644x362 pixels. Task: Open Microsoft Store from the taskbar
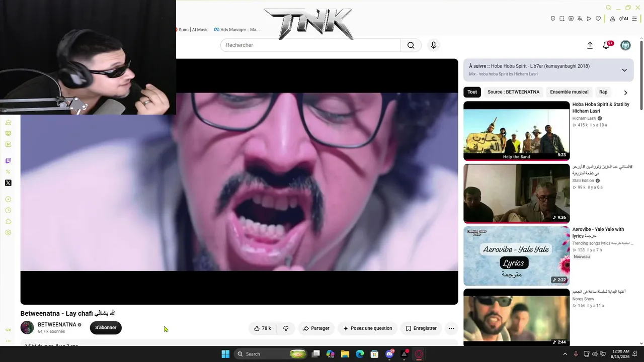pyautogui.click(x=374, y=354)
